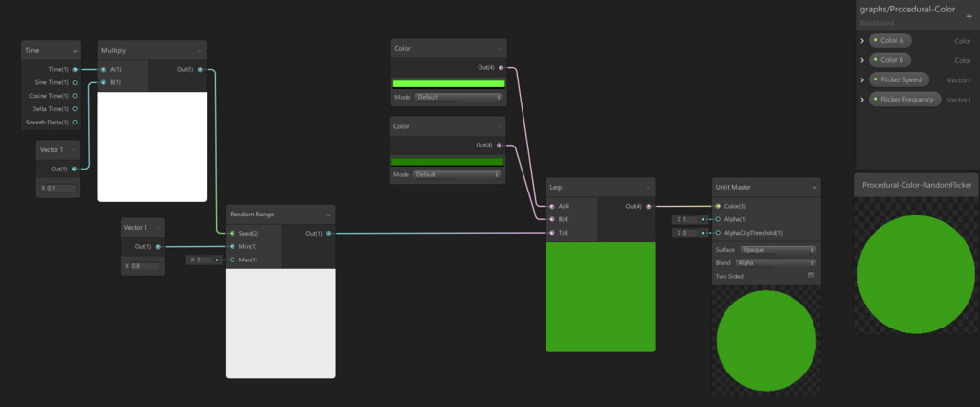Viewport: 980px width, 407px height.
Task: Click the Seed(2) input port on Random Range
Action: tap(232, 234)
